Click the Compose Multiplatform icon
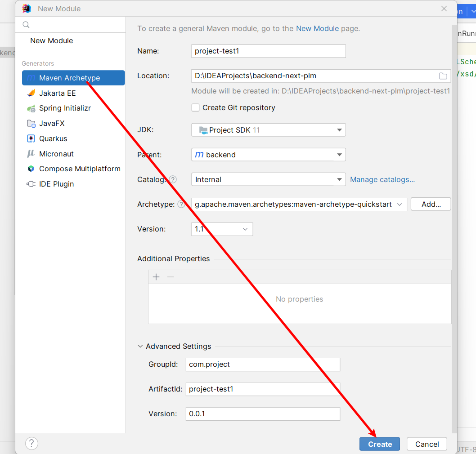Viewport: 476px width, 454px height. (x=31, y=169)
